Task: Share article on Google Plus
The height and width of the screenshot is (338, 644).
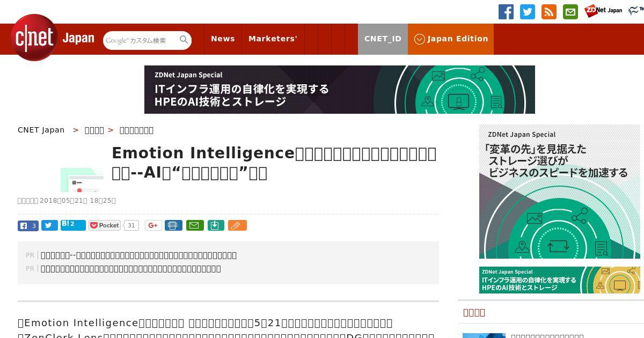Action: point(153,225)
